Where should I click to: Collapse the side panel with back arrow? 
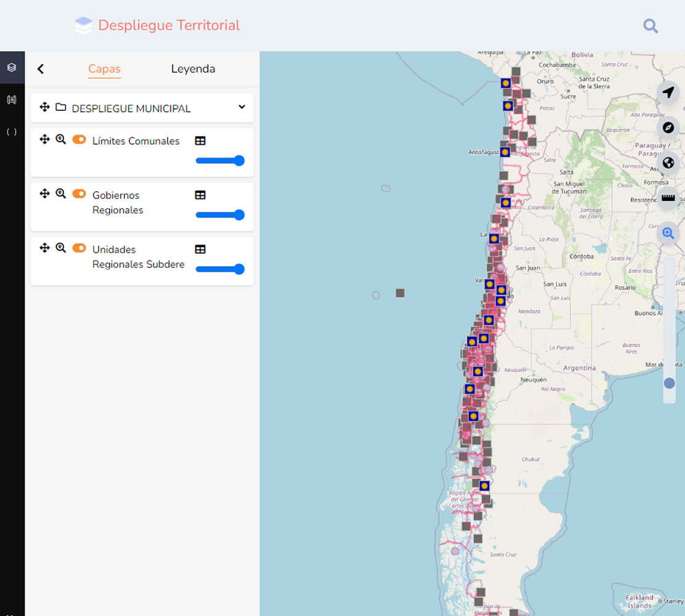pyautogui.click(x=41, y=69)
